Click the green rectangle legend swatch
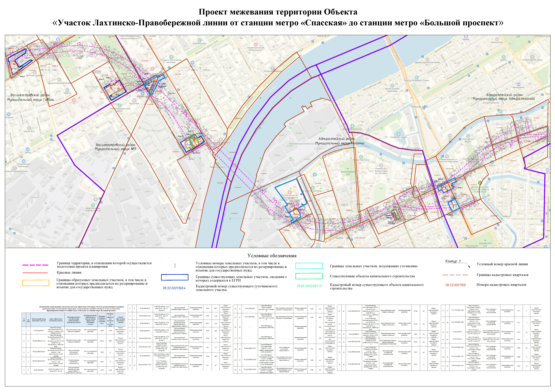Screen dimensions: 555x392 click(x=309, y=276)
